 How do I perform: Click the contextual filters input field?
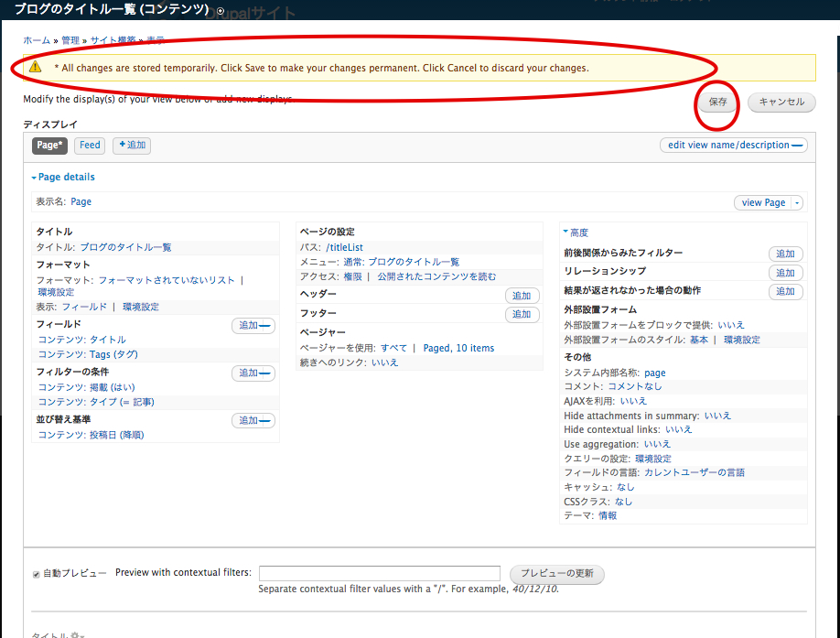[x=380, y=573]
